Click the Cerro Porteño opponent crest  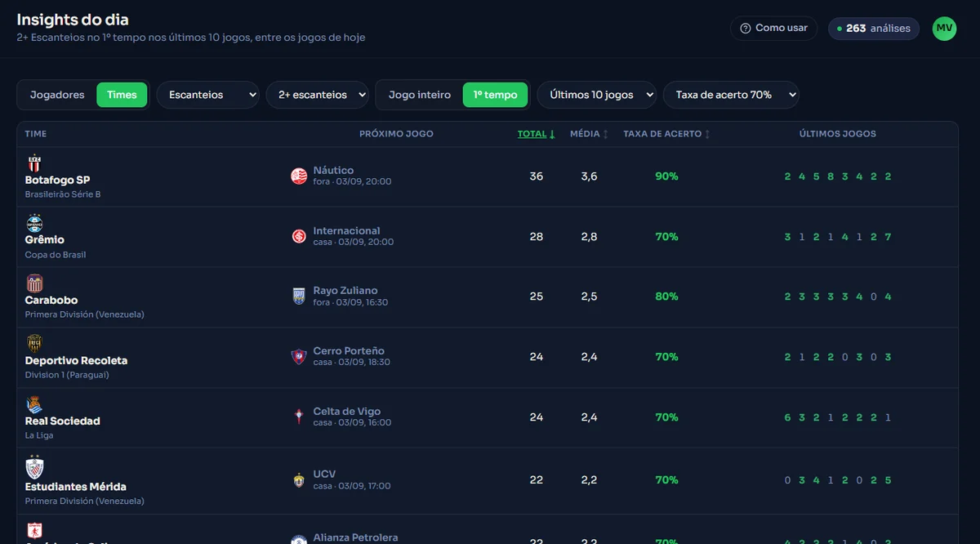[299, 356]
